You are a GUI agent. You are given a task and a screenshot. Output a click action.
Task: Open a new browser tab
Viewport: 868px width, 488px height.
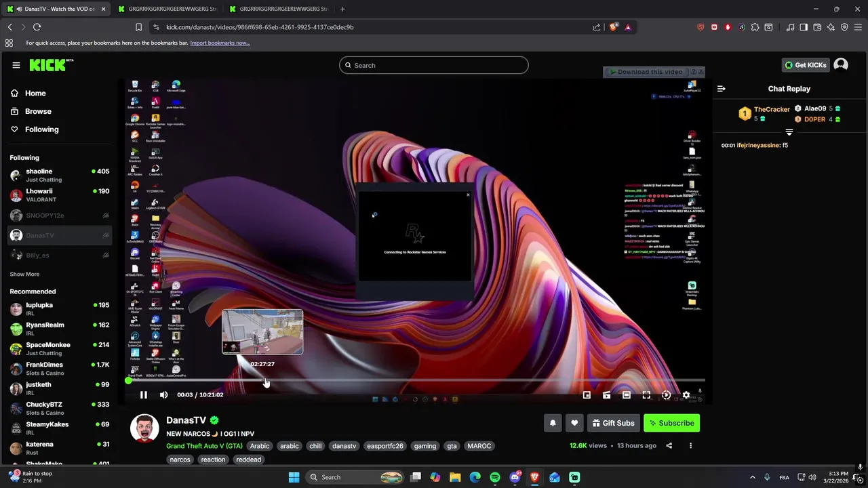342,9
